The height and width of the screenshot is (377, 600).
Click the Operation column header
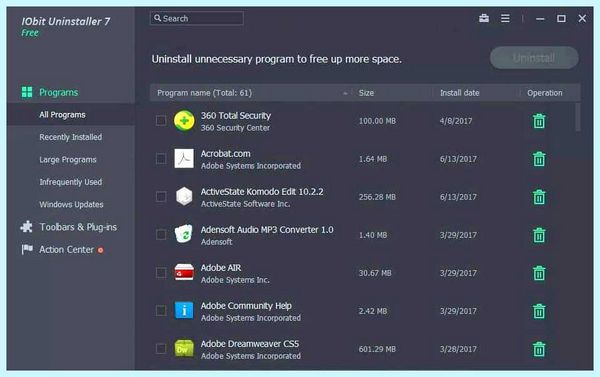coord(545,93)
